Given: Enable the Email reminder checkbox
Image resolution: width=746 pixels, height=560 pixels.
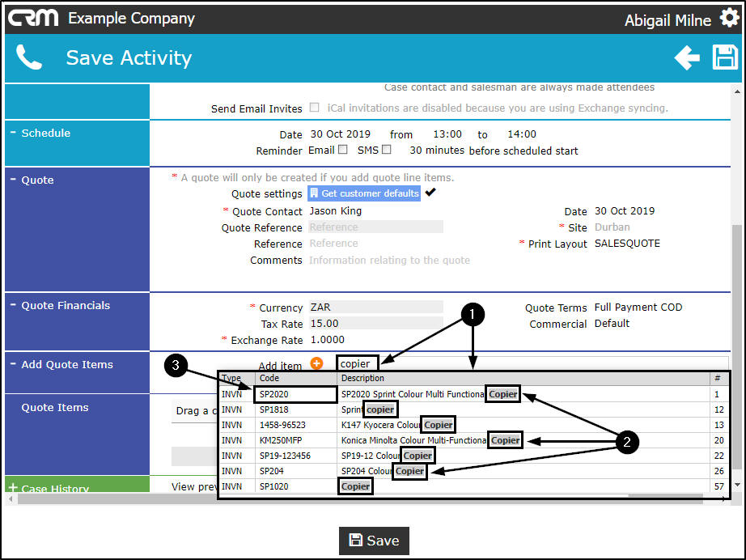Looking at the screenshot, I should coord(342,150).
